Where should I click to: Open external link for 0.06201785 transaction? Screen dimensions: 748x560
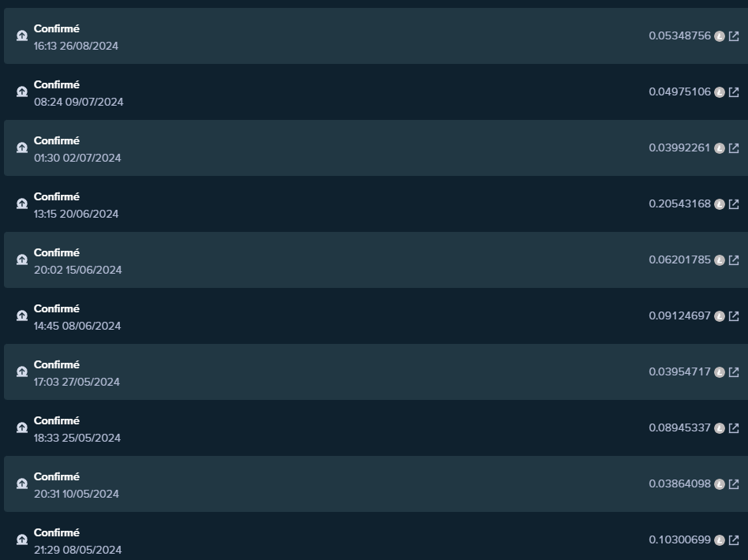[734, 260]
